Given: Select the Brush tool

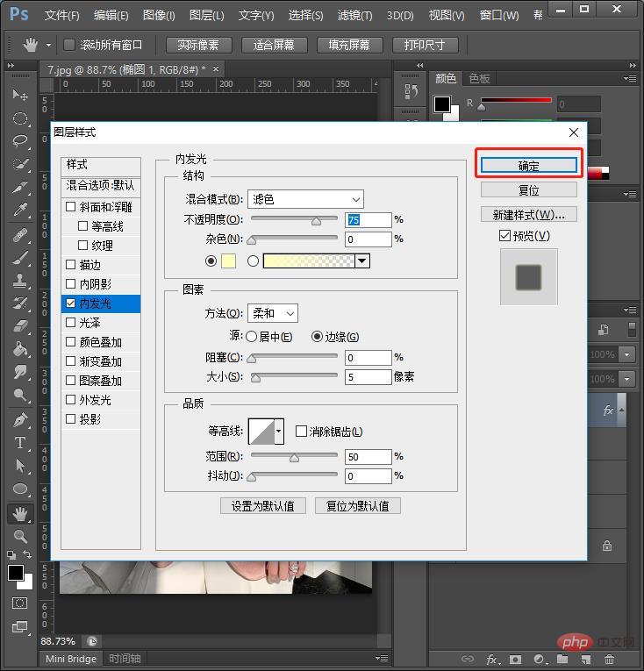Looking at the screenshot, I should [x=19, y=258].
